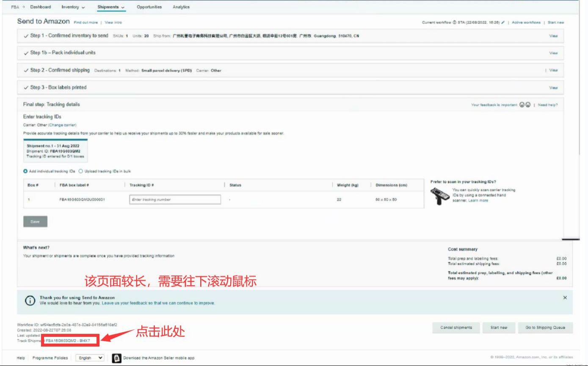Select Add individual tracking IDs

point(26,171)
